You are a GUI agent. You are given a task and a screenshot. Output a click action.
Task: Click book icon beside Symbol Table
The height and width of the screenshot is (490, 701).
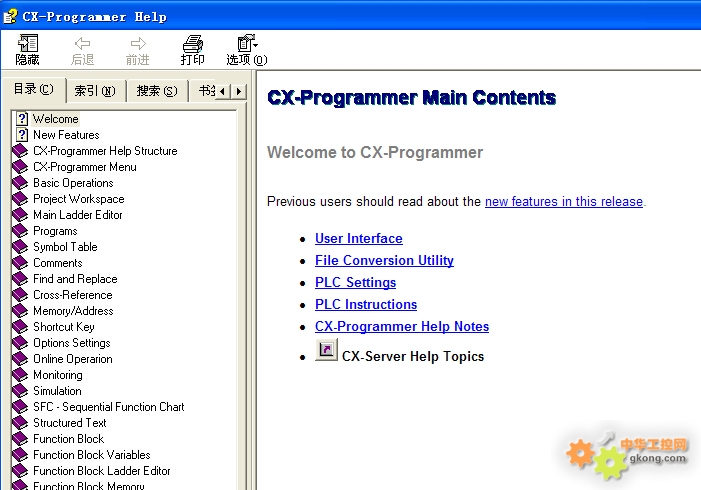click(x=20, y=247)
